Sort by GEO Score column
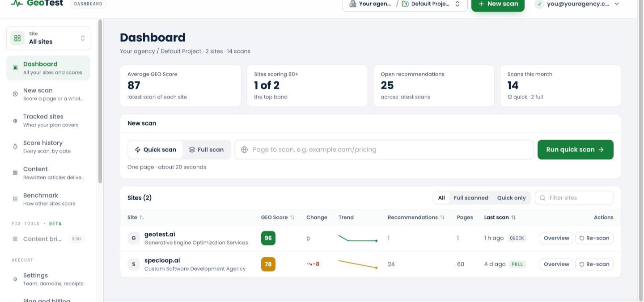 (x=278, y=218)
